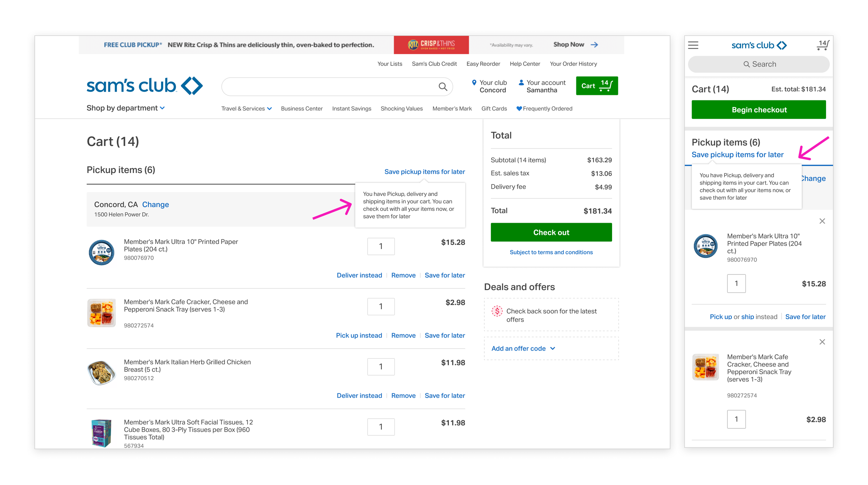Click the Your account person icon
Viewport: 868px width, 485px height.
(x=521, y=83)
